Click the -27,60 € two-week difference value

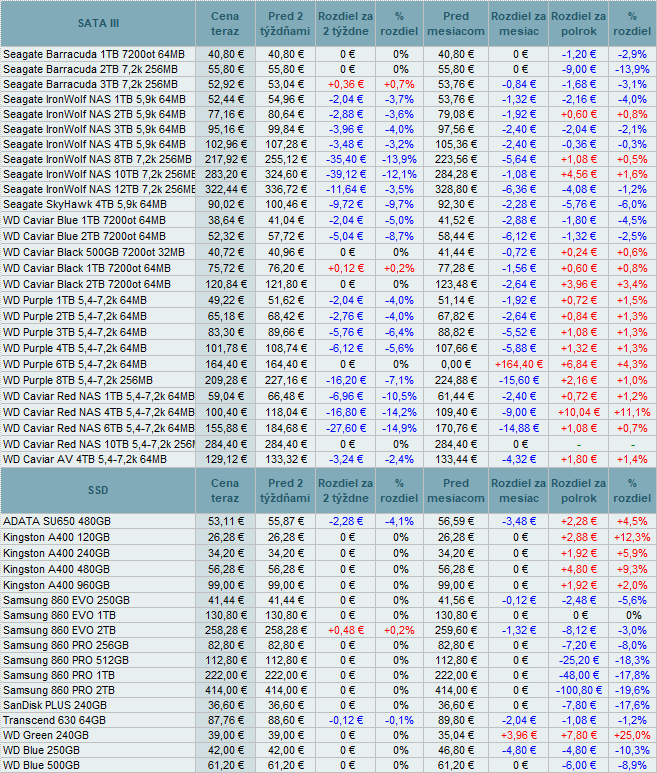[x=346, y=428]
